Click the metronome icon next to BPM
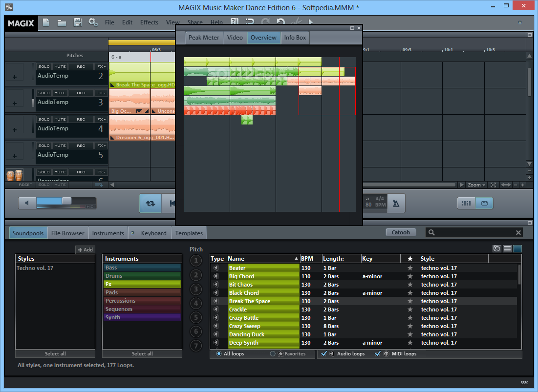 (396, 204)
